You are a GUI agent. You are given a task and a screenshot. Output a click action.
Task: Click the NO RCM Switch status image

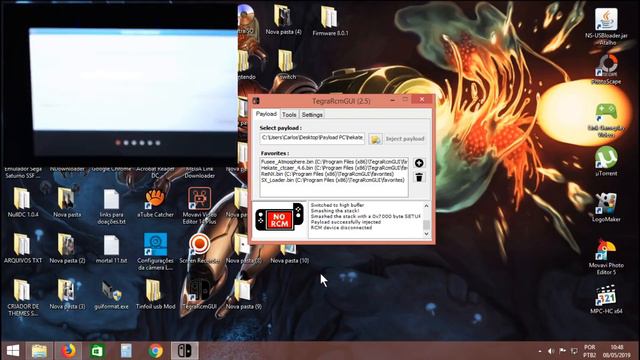coord(280,217)
